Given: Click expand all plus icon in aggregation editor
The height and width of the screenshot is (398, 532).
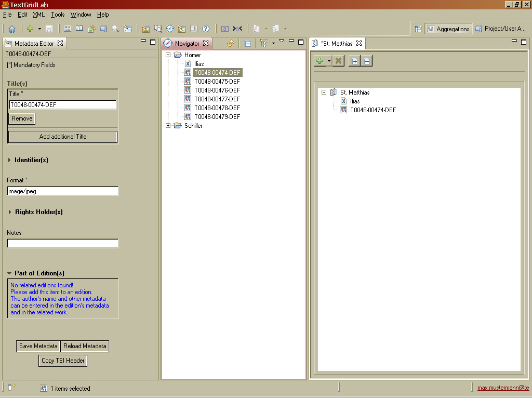Looking at the screenshot, I should click(x=355, y=61).
